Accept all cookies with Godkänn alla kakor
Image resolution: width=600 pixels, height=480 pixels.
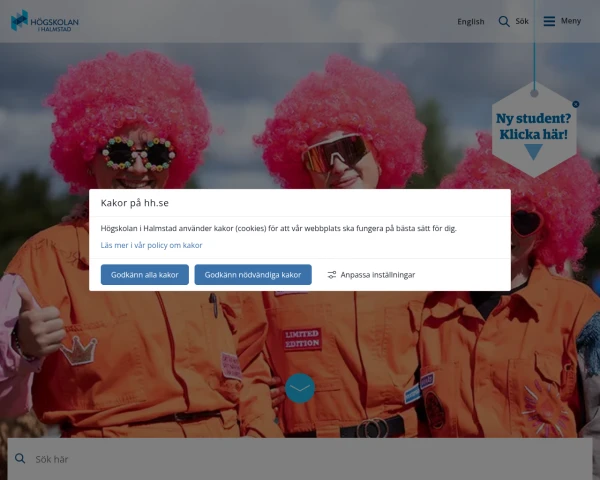point(145,274)
